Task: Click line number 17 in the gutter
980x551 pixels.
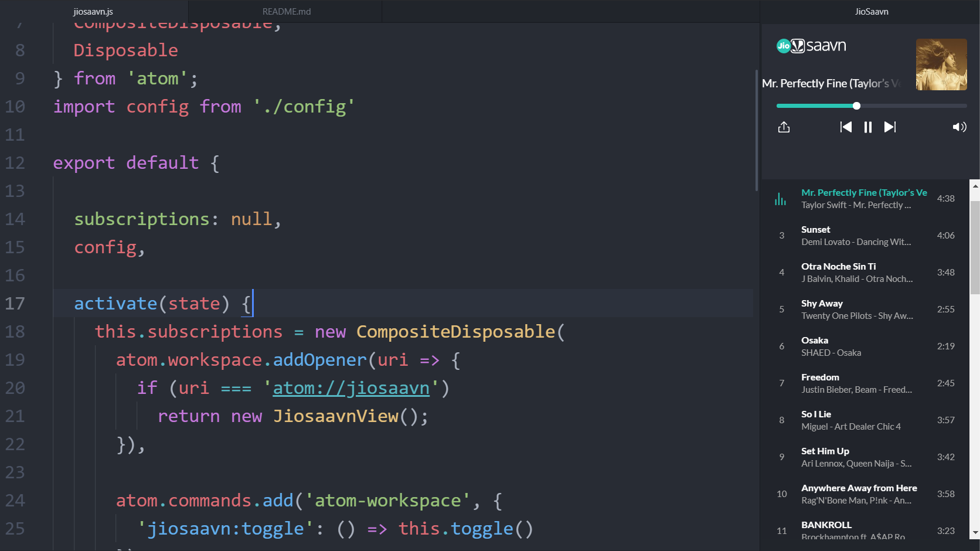Action: tap(15, 304)
